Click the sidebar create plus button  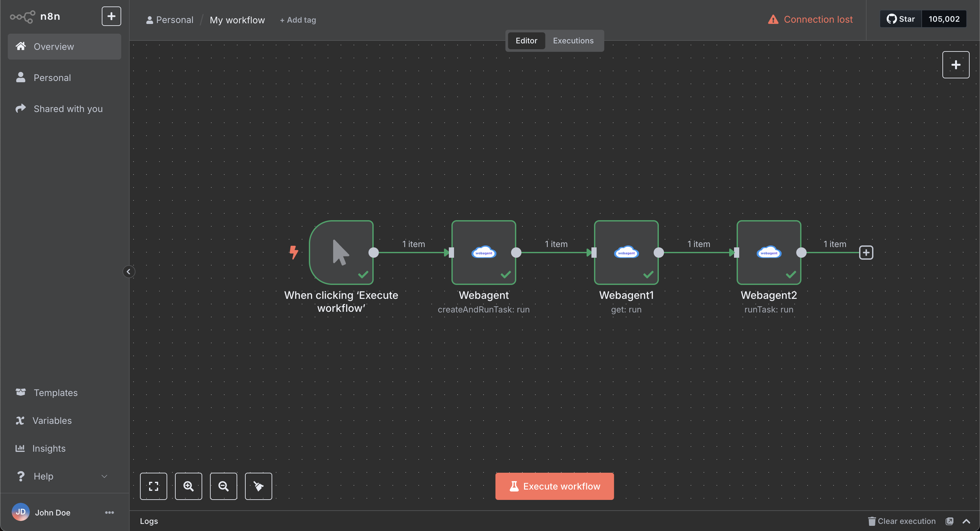(x=111, y=16)
